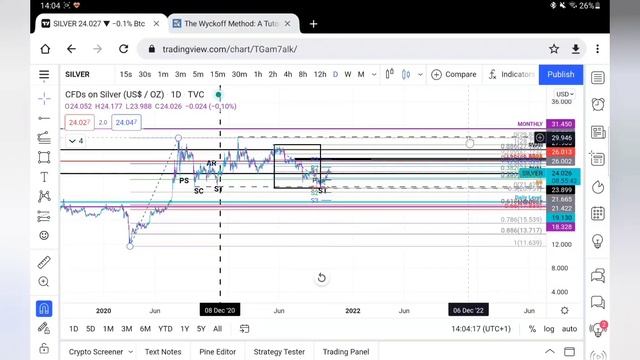Screen dimensions: 640x360
Task: Set date range to 1Y
Action: pos(185,329)
